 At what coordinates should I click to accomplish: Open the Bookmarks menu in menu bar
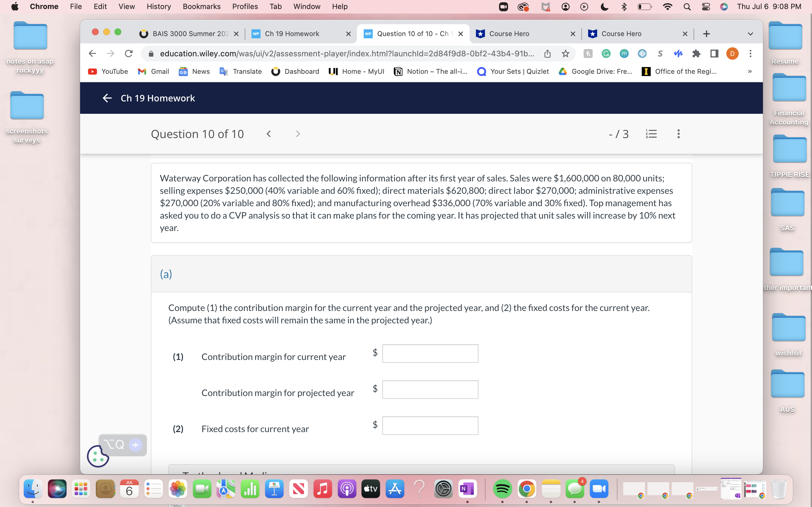[x=201, y=6]
